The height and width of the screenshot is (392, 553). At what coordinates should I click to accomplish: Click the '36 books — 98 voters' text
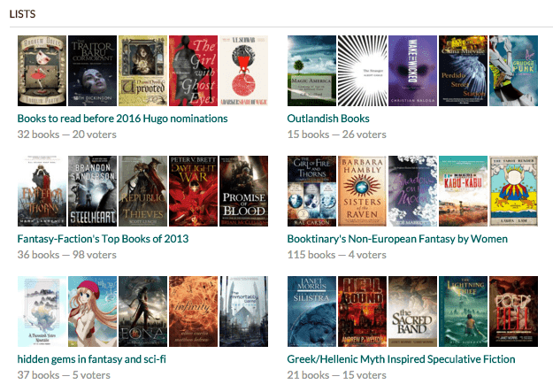[x=66, y=255]
